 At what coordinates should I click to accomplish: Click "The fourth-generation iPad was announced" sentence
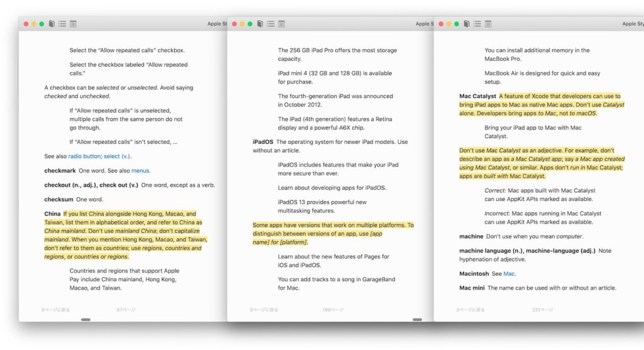point(335,101)
